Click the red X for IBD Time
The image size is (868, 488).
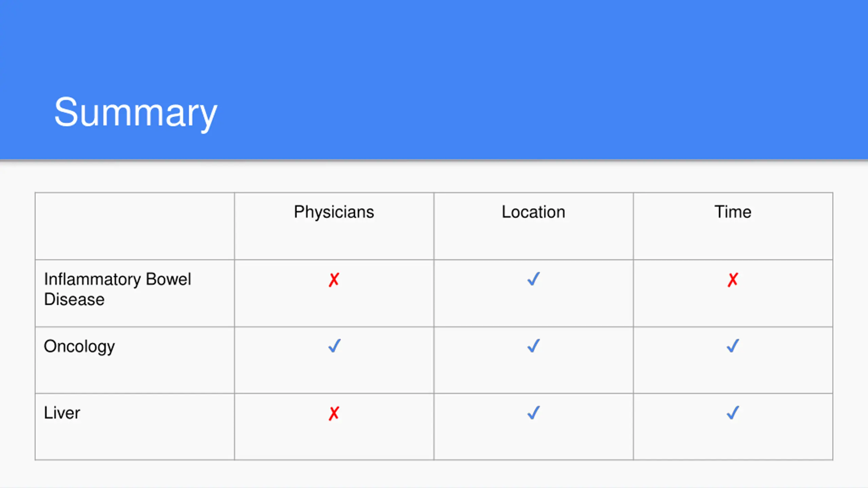tap(733, 280)
